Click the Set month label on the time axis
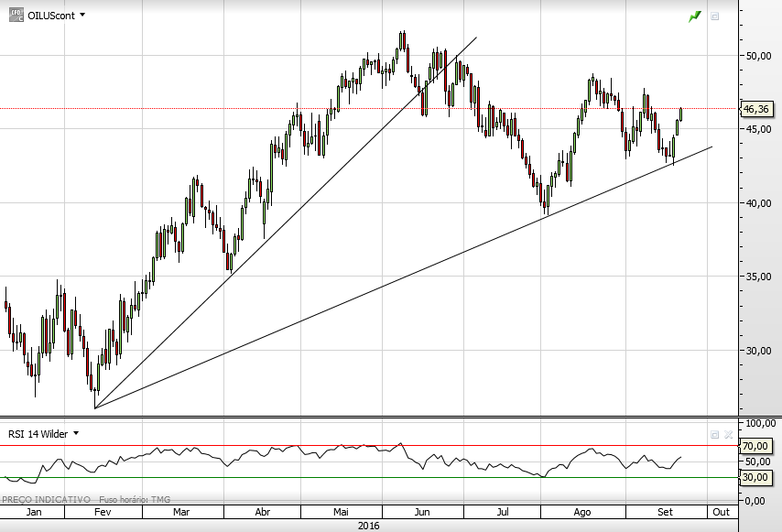The width and height of the screenshot is (782, 532). [x=666, y=512]
